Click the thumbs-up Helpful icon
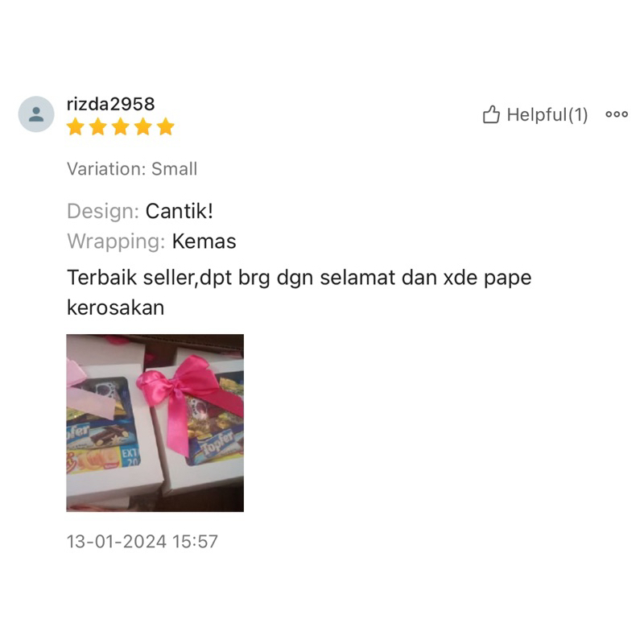644x644 pixels. (x=491, y=114)
